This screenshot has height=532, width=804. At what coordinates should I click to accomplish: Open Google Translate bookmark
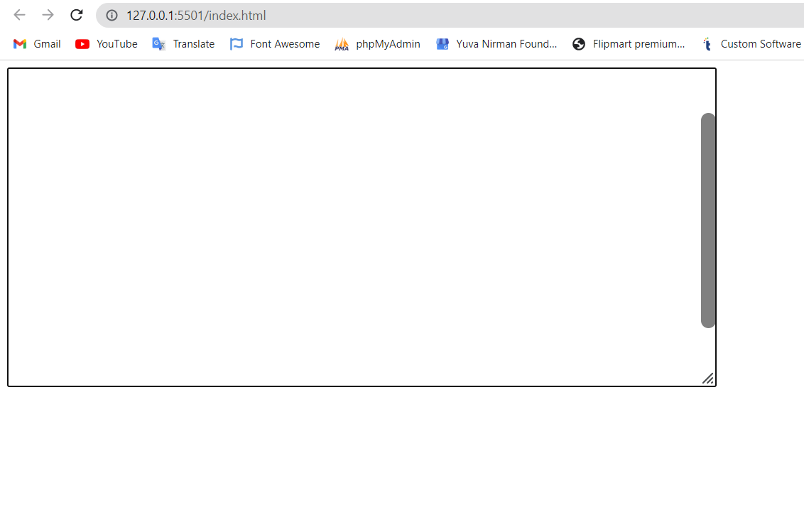[x=183, y=43]
